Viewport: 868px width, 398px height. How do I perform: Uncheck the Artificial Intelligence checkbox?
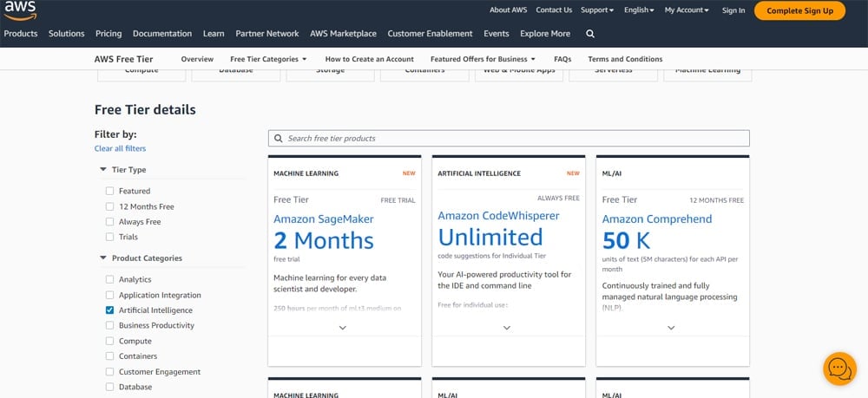pos(109,310)
